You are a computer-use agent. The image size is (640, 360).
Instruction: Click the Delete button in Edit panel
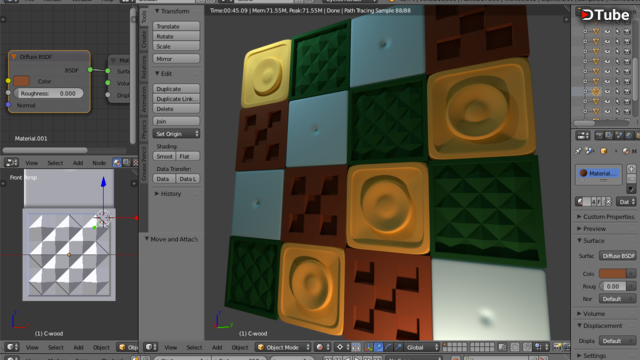click(x=176, y=109)
